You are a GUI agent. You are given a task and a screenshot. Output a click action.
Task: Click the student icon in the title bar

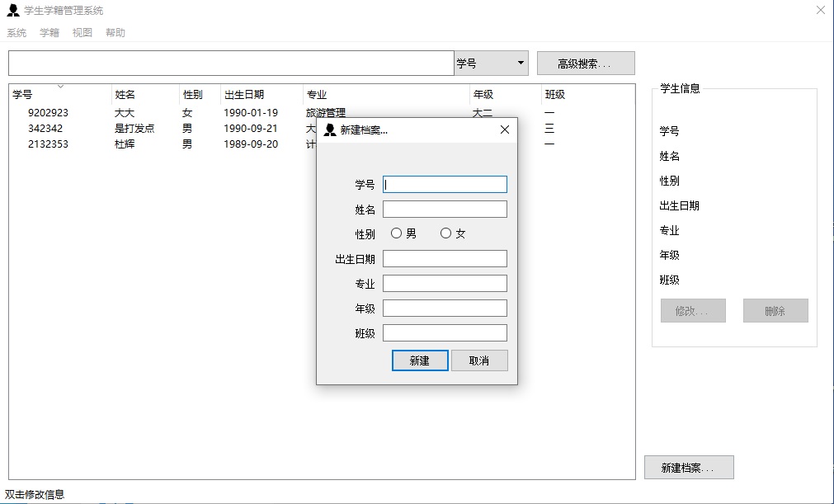pyautogui.click(x=12, y=10)
